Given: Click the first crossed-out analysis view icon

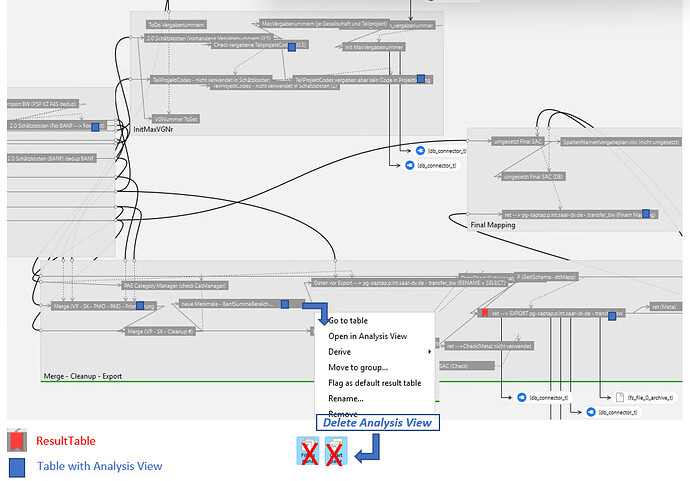Looking at the screenshot, I should click(310, 452).
